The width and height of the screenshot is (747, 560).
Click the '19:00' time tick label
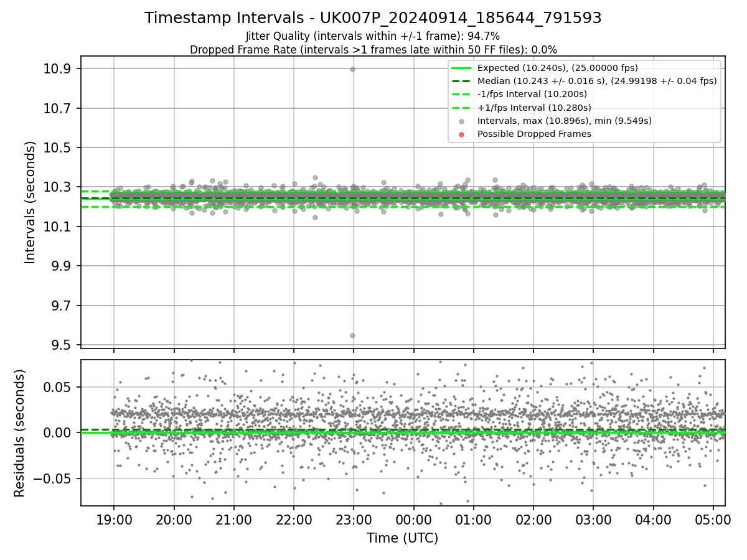click(x=113, y=519)
